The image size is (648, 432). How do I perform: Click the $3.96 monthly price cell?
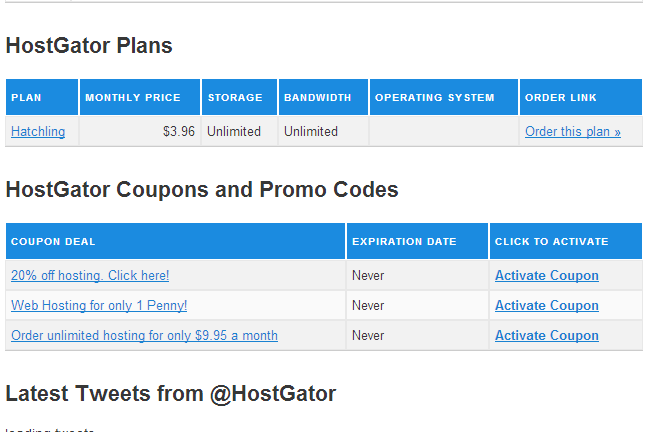(x=179, y=131)
